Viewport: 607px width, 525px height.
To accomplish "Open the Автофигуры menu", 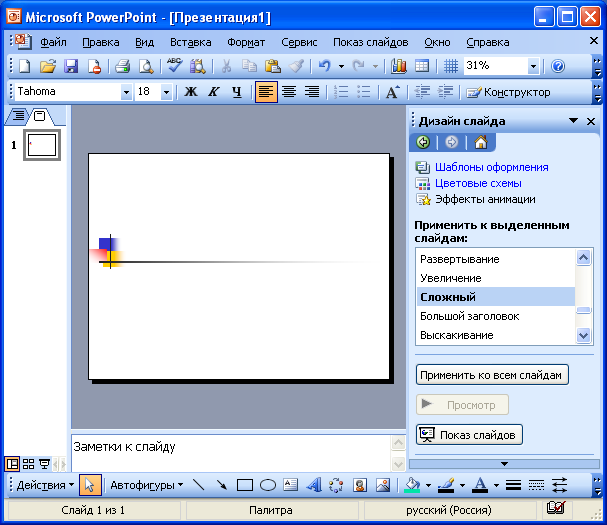I will pos(146,485).
